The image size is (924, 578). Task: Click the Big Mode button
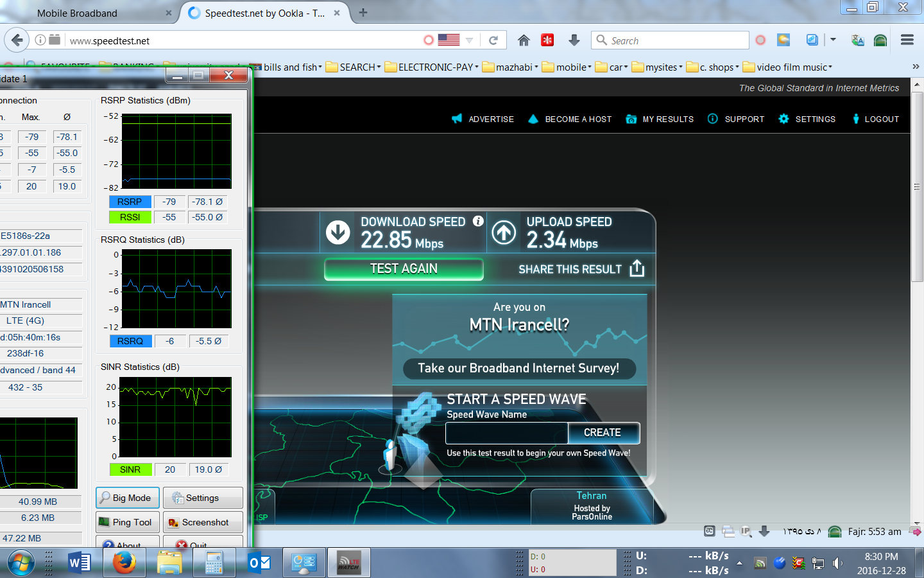127,498
